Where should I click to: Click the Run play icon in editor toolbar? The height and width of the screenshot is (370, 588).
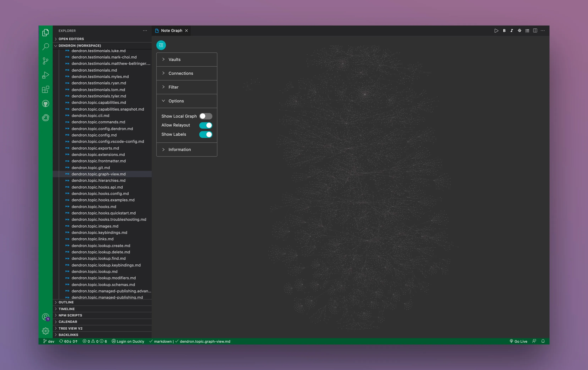(496, 31)
